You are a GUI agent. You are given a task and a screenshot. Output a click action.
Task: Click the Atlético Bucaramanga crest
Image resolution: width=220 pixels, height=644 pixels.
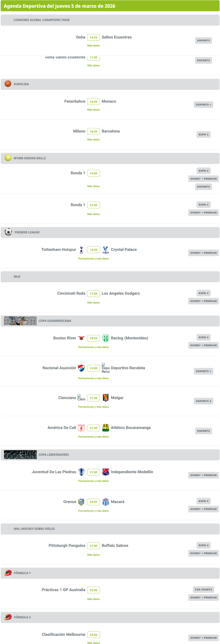106,427
